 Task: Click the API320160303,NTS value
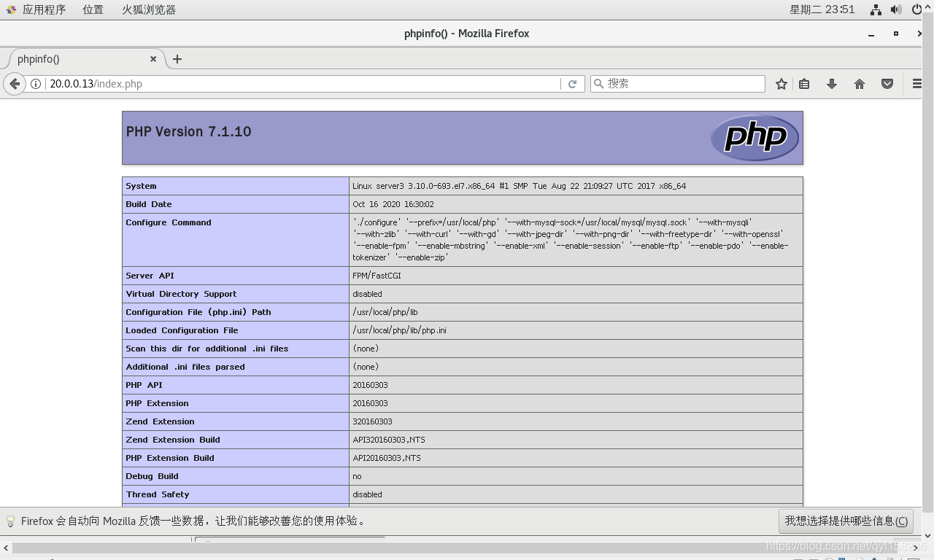point(389,440)
